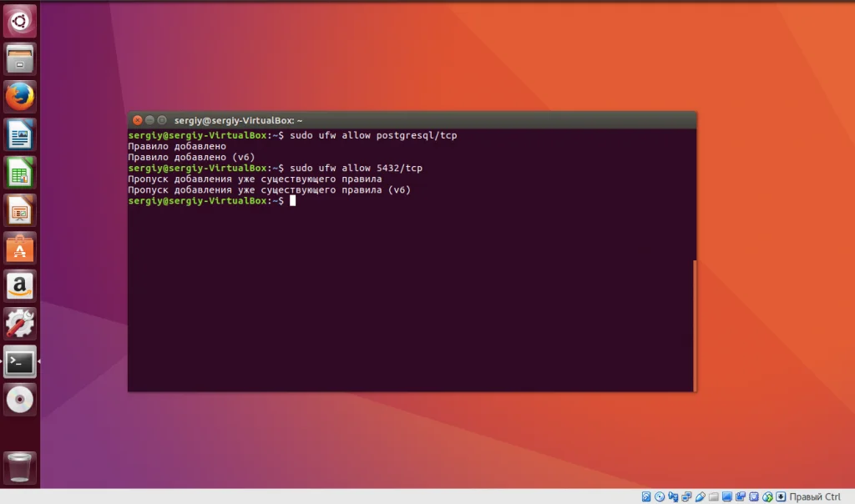The width and height of the screenshot is (855, 504).
Task: Launch Ubuntu Software center
Action: pos(20,249)
